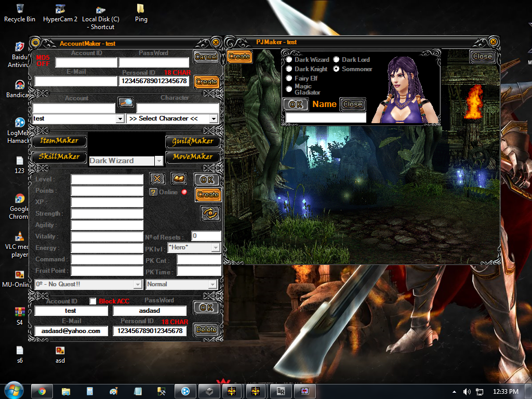The height and width of the screenshot is (399, 532).
Task: Open Local Disk (C) Shortcut icon
Action: pyautogui.click(x=101, y=17)
